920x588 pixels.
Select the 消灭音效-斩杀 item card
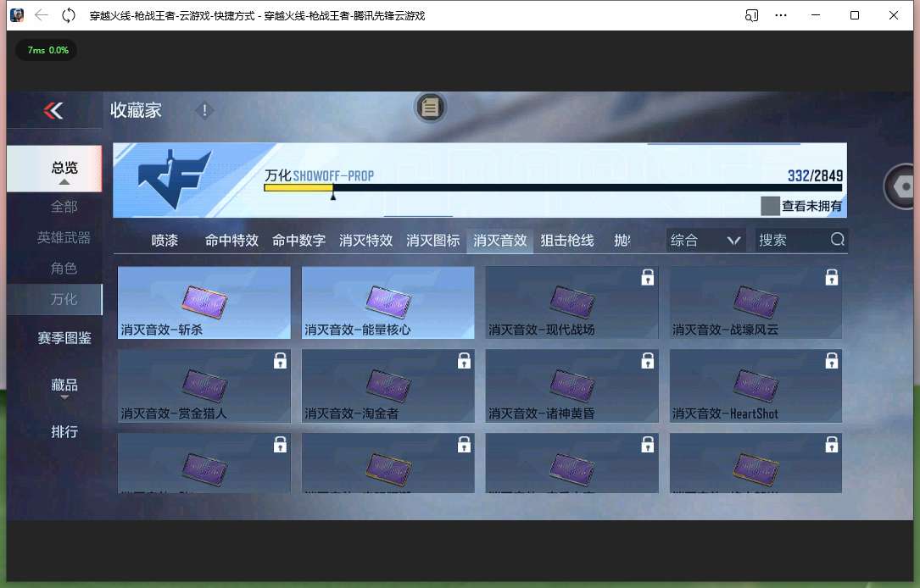(204, 302)
